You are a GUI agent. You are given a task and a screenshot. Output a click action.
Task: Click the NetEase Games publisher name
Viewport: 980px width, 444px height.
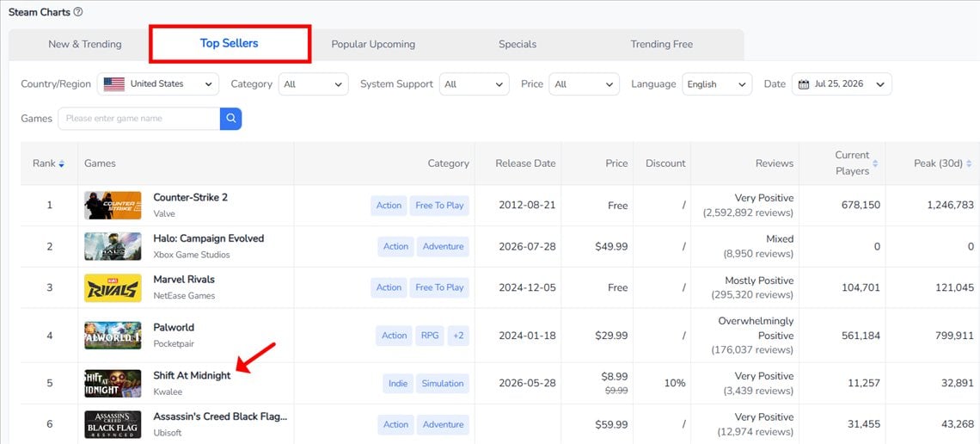click(184, 296)
